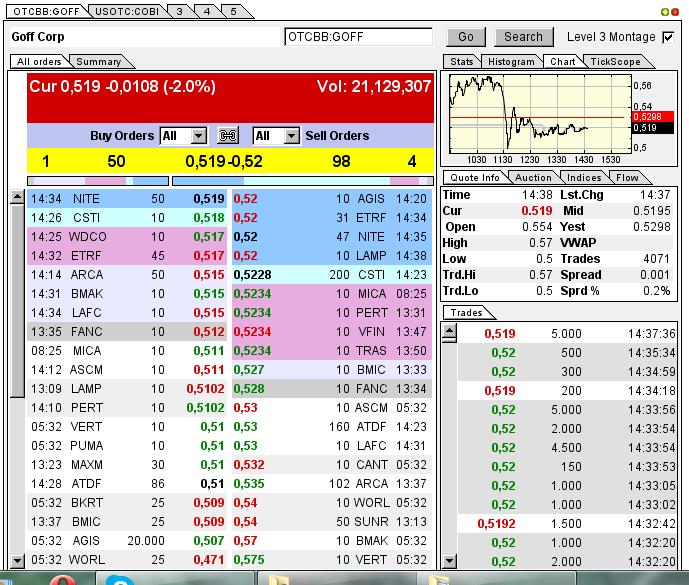Click trade at 14:37:36
The image size is (689, 585).
pyautogui.click(x=567, y=334)
